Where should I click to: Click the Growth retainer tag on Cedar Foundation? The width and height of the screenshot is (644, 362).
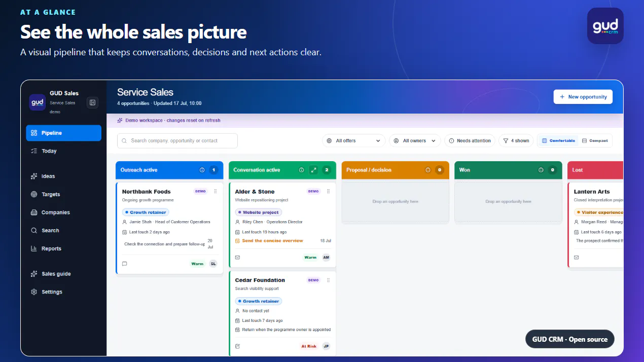click(259, 301)
